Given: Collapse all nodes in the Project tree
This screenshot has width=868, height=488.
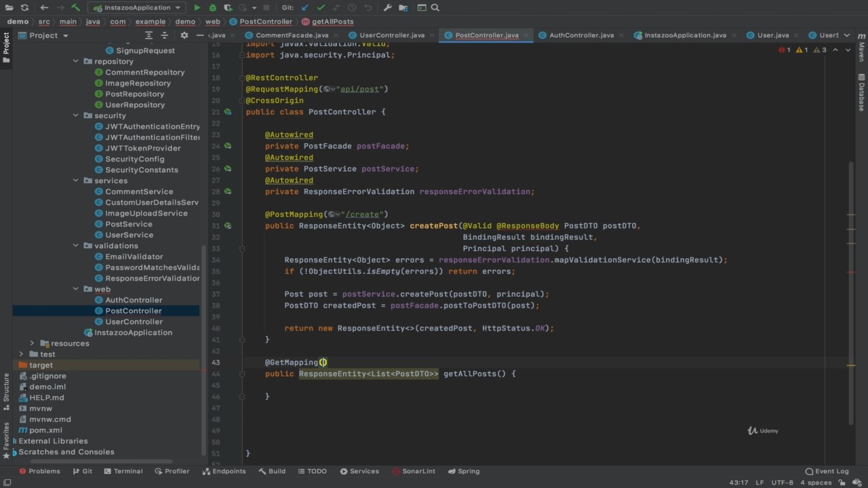Looking at the screenshot, I should [165, 35].
